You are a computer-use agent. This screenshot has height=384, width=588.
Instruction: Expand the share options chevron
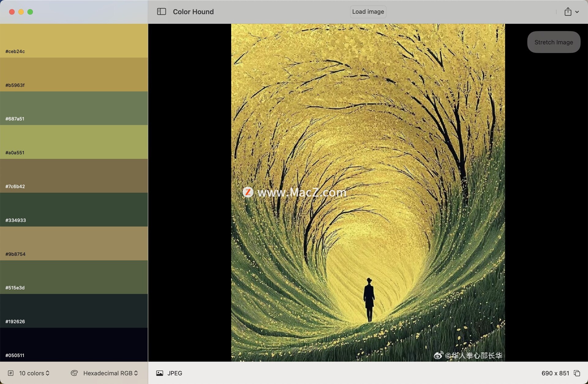tap(577, 12)
